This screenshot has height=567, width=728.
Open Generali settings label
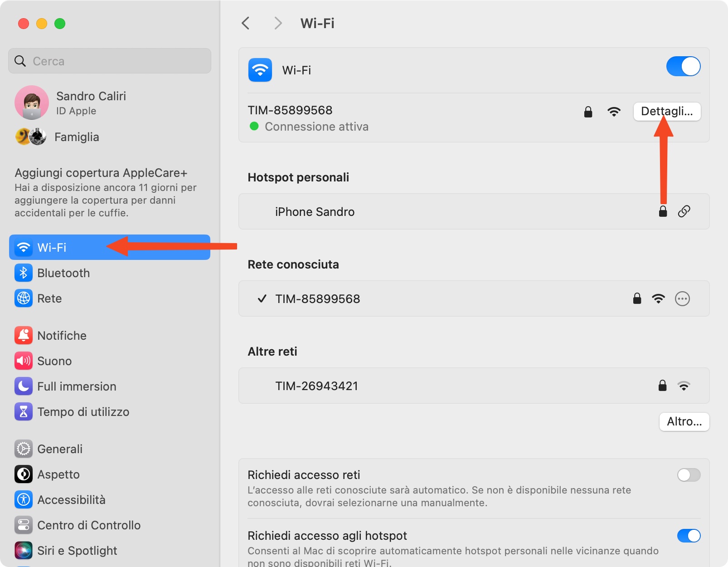coord(60,449)
